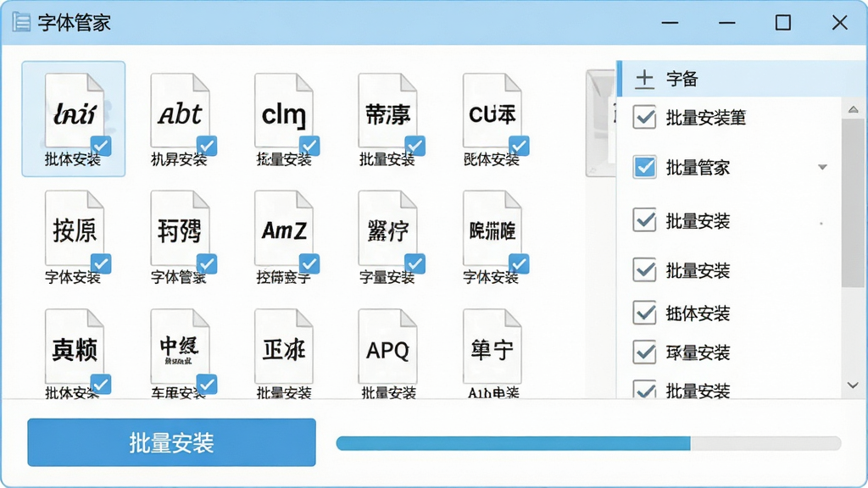The height and width of the screenshot is (488, 868).
Task: Select the "真颊" font file icon
Action: (x=74, y=347)
